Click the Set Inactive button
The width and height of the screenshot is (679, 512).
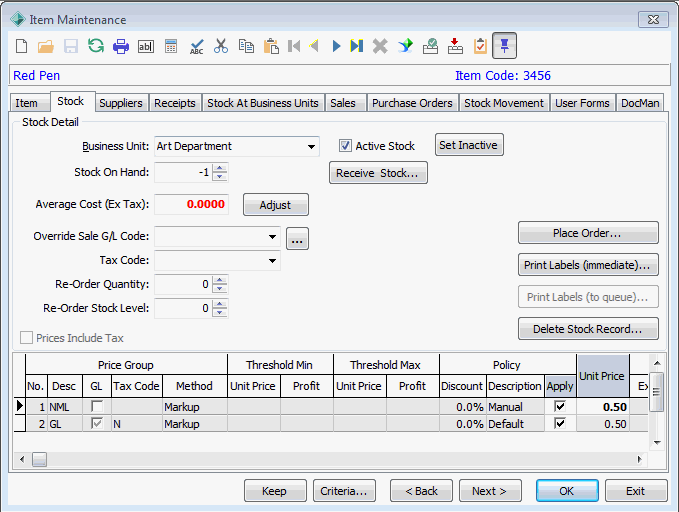pos(469,145)
